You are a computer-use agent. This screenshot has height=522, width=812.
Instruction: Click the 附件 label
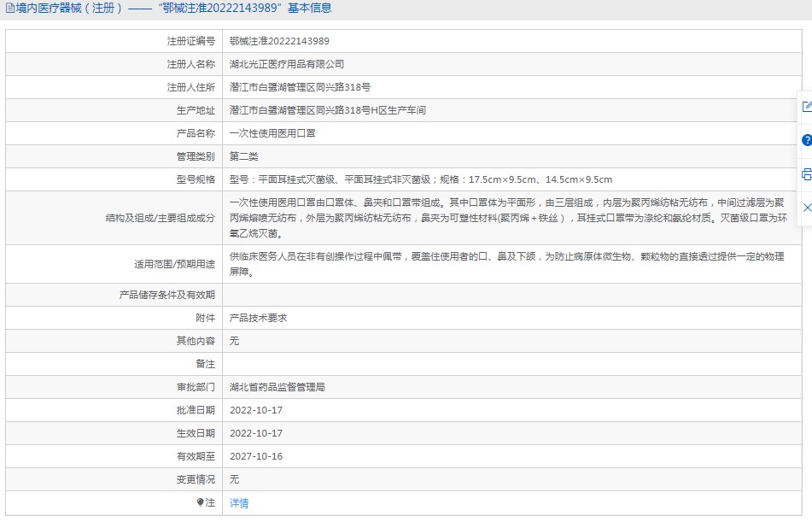click(x=205, y=318)
